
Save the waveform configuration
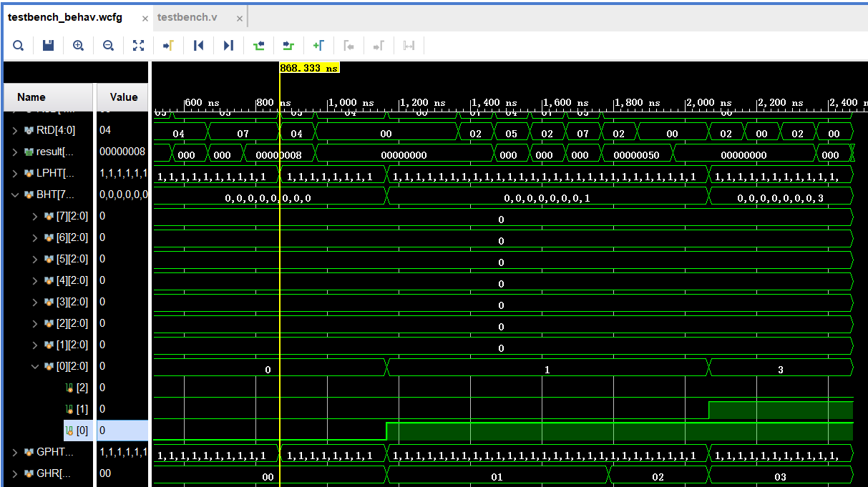click(x=48, y=46)
